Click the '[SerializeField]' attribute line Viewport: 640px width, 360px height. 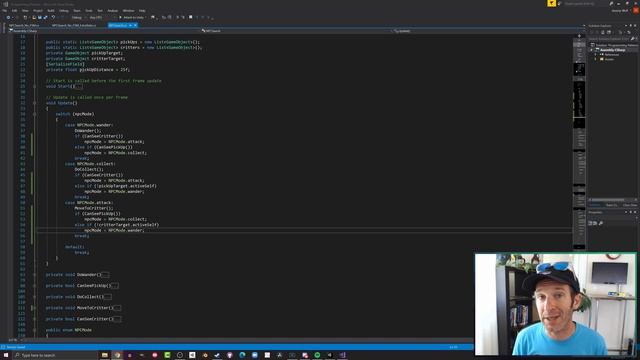[65, 64]
